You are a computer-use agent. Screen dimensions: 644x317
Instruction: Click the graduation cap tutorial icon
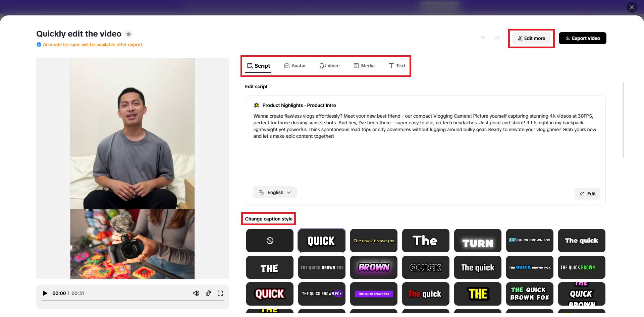point(128,34)
